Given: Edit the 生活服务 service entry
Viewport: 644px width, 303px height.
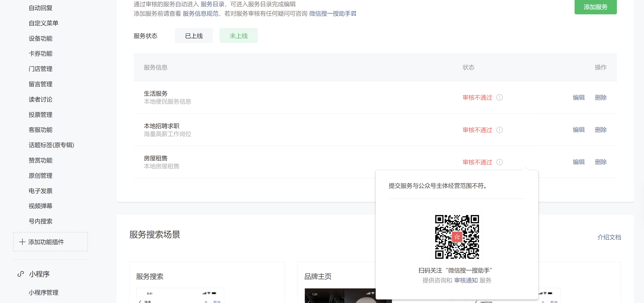Looking at the screenshot, I should [x=579, y=97].
